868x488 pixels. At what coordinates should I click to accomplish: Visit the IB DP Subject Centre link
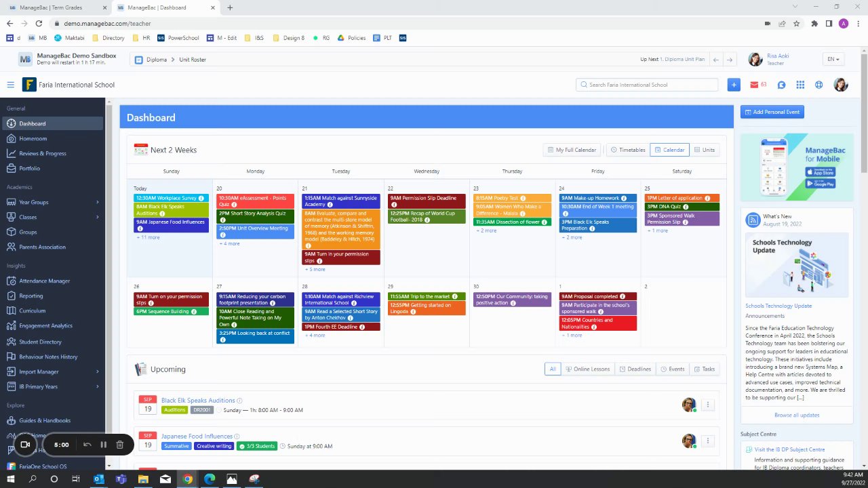pos(789,449)
